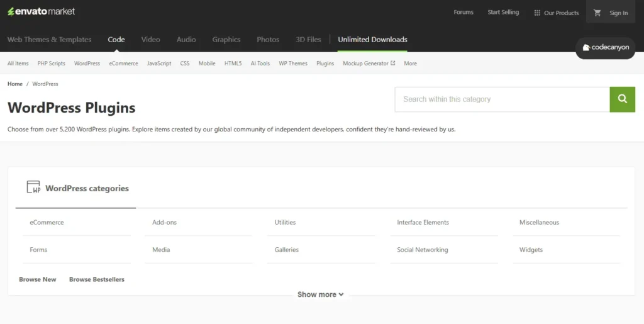Open the Interface Elements category
644x324 pixels.
point(423,222)
